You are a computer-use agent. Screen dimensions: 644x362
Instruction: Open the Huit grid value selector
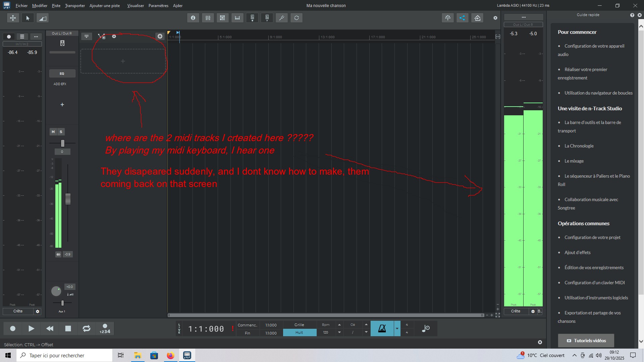(299, 333)
